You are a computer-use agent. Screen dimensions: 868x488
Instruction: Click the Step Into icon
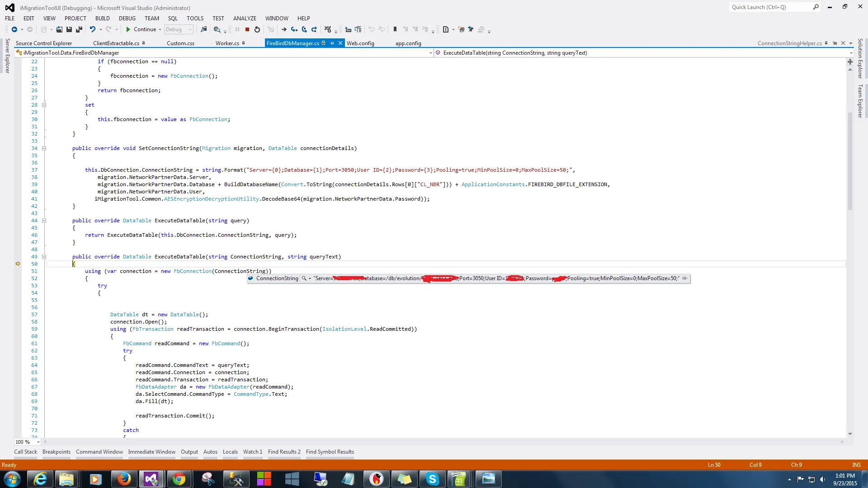click(294, 29)
